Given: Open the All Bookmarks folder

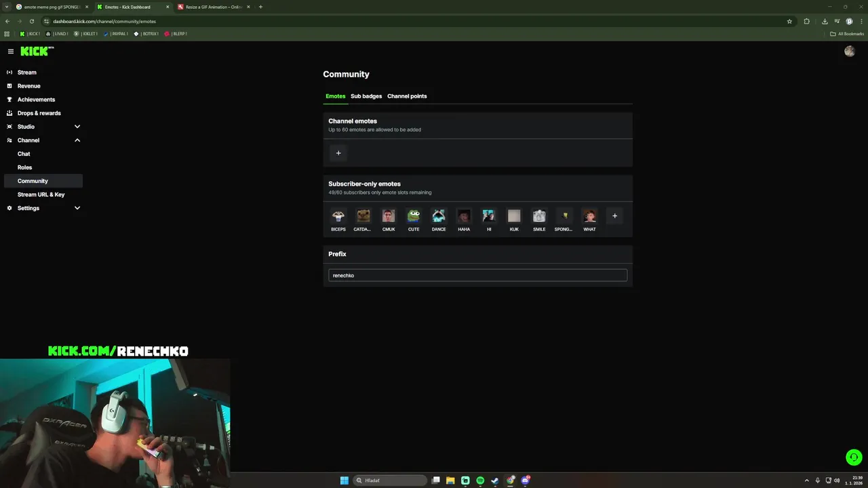Looking at the screenshot, I should [847, 34].
